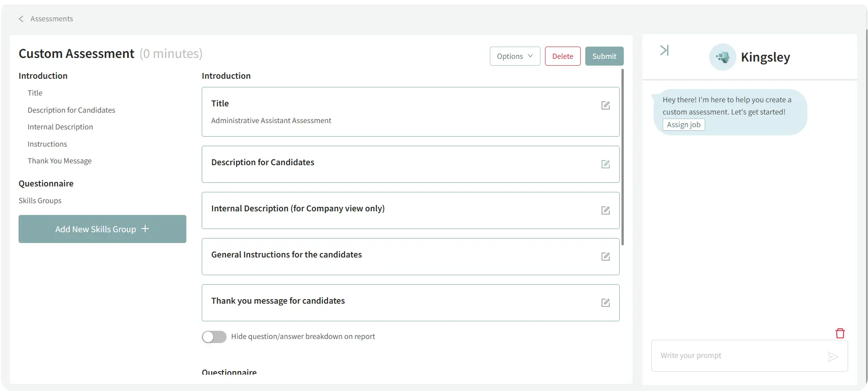Collapse the Kingsley chat panel
The height and width of the screenshot is (391, 868).
pyautogui.click(x=664, y=50)
